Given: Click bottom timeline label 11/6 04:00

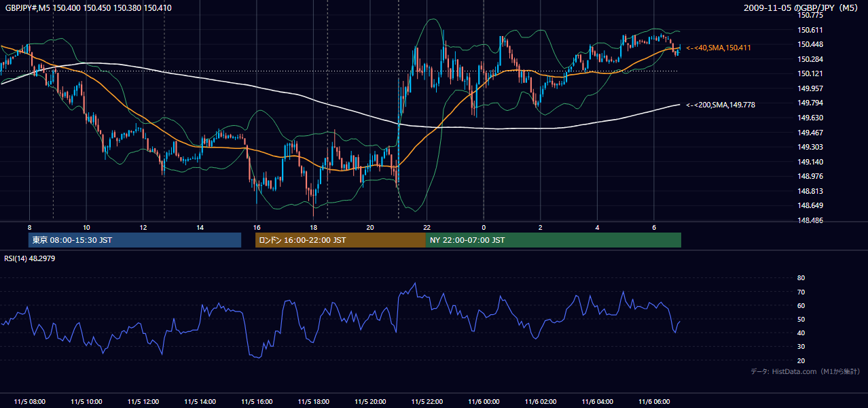Looking at the screenshot, I should [x=597, y=402].
